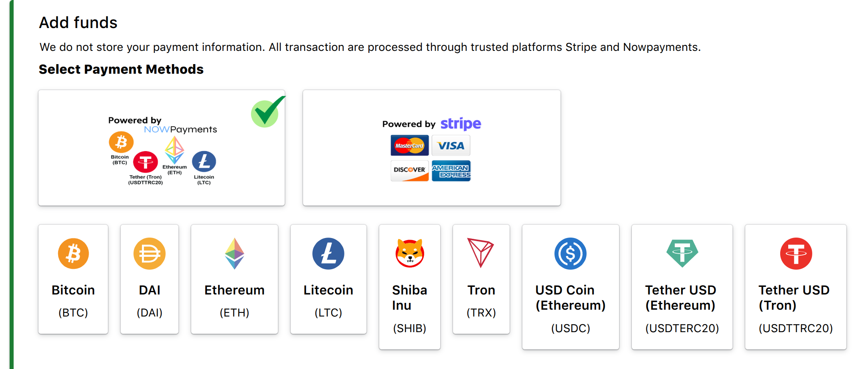Select the Litecoin (LTC) icon

point(328,254)
